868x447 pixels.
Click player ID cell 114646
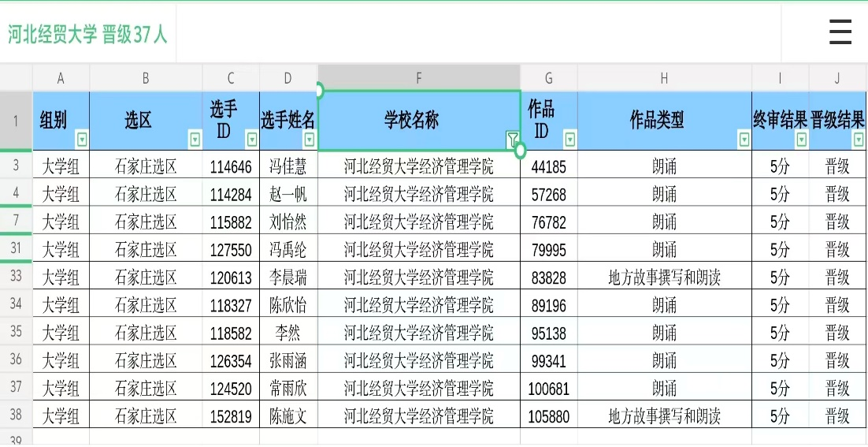pyautogui.click(x=231, y=166)
